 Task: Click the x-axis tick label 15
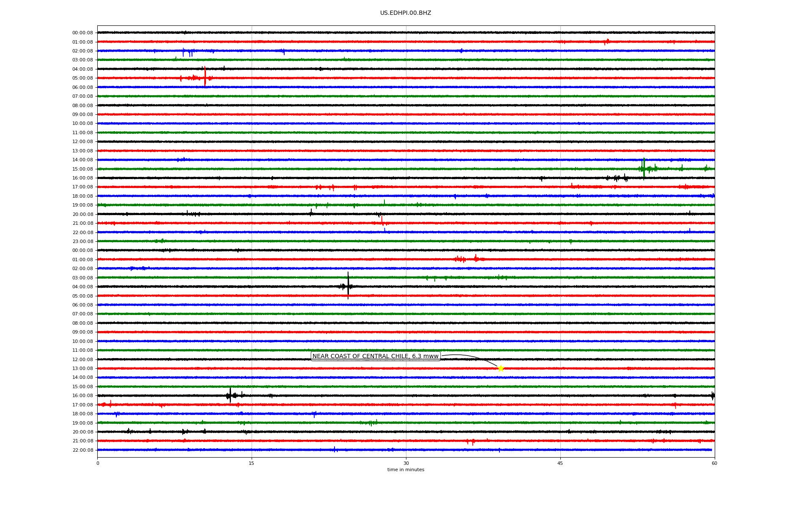click(252, 463)
